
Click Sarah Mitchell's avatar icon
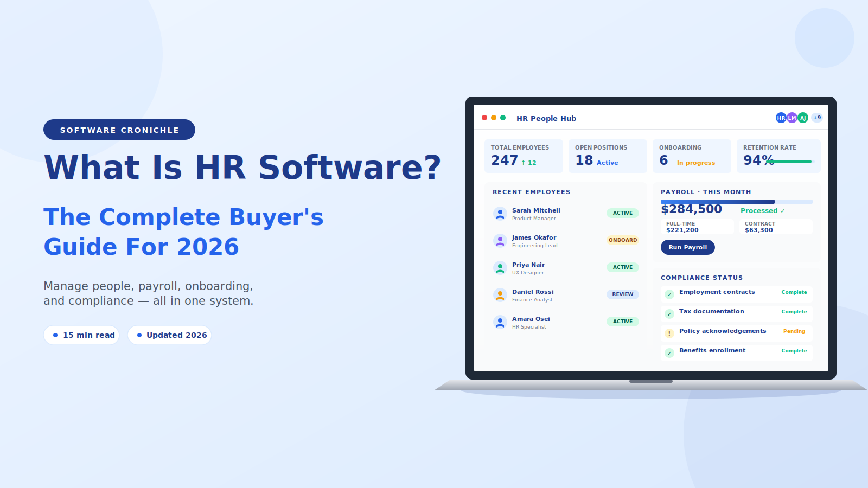(x=500, y=214)
